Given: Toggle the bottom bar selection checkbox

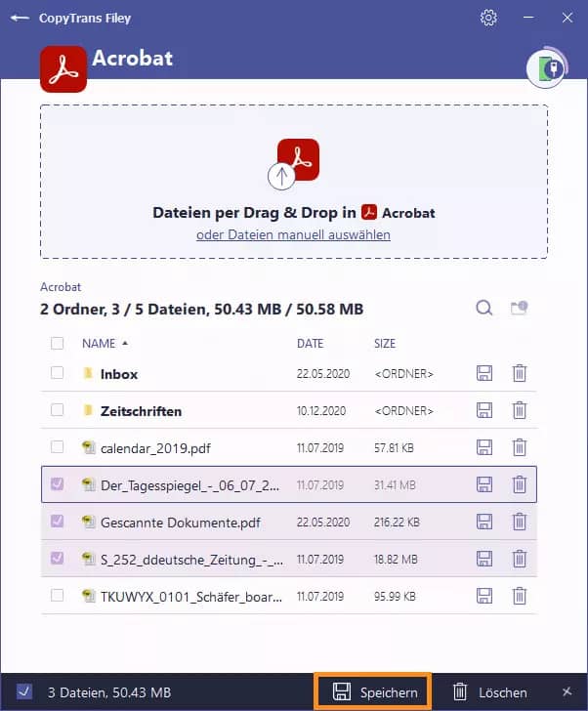Looking at the screenshot, I should pyautogui.click(x=24, y=691).
